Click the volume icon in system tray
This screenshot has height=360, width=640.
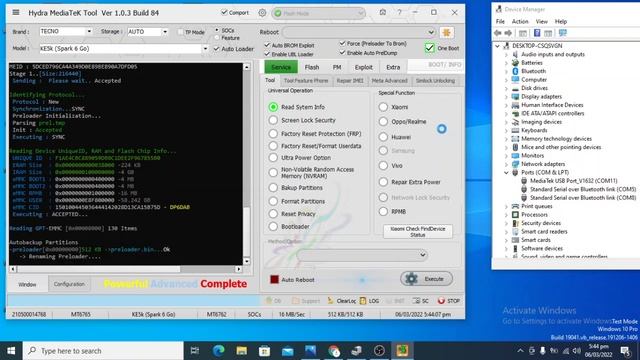pos(576,351)
